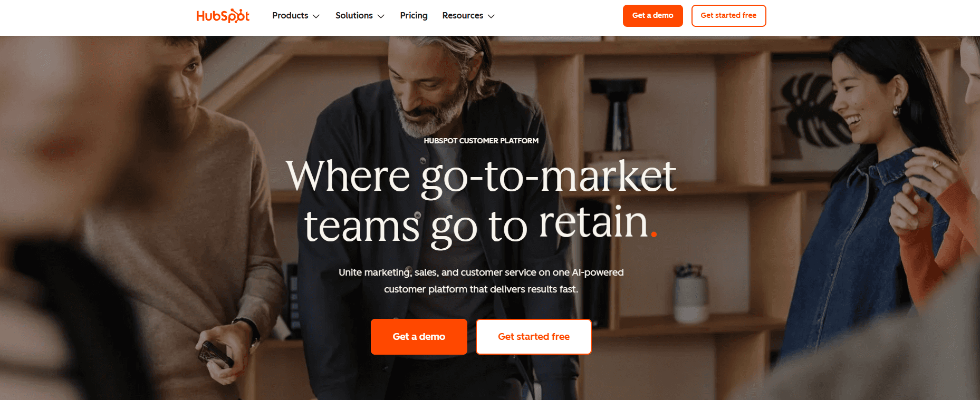Click the orange period ending the headline
Image resolution: width=980 pixels, height=400 pixels.
click(654, 233)
